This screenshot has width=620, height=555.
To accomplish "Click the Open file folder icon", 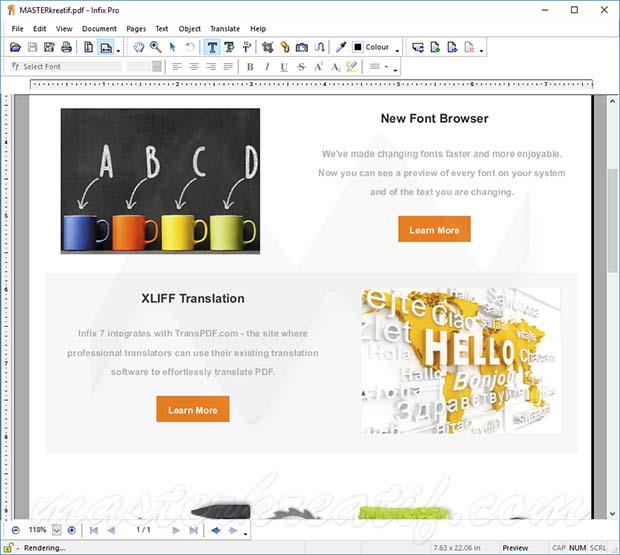I will [x=15, y=47].
